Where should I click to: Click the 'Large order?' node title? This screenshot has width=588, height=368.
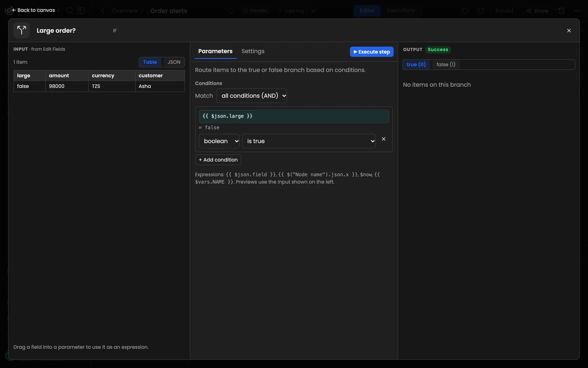click(56, 30)
